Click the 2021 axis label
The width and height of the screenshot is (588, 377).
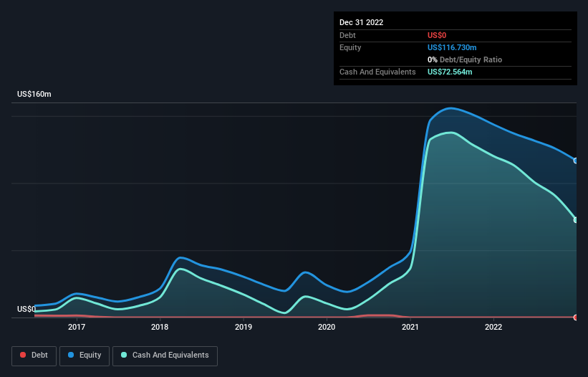(410, 327)
